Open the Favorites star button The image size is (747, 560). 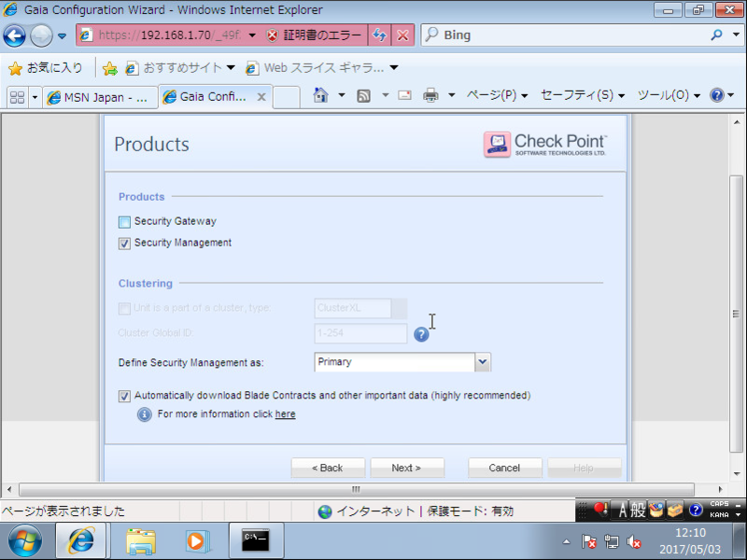(45, 68)
